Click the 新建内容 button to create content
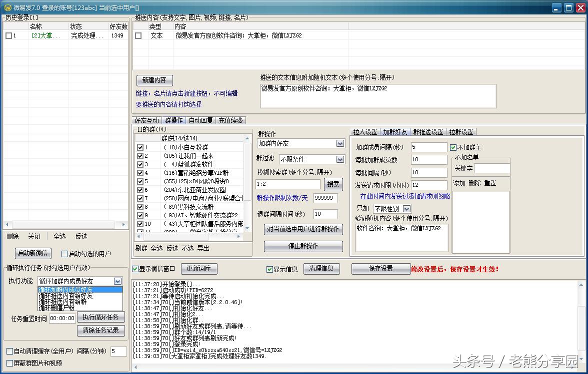588x374 pixels. pos(155,80)
